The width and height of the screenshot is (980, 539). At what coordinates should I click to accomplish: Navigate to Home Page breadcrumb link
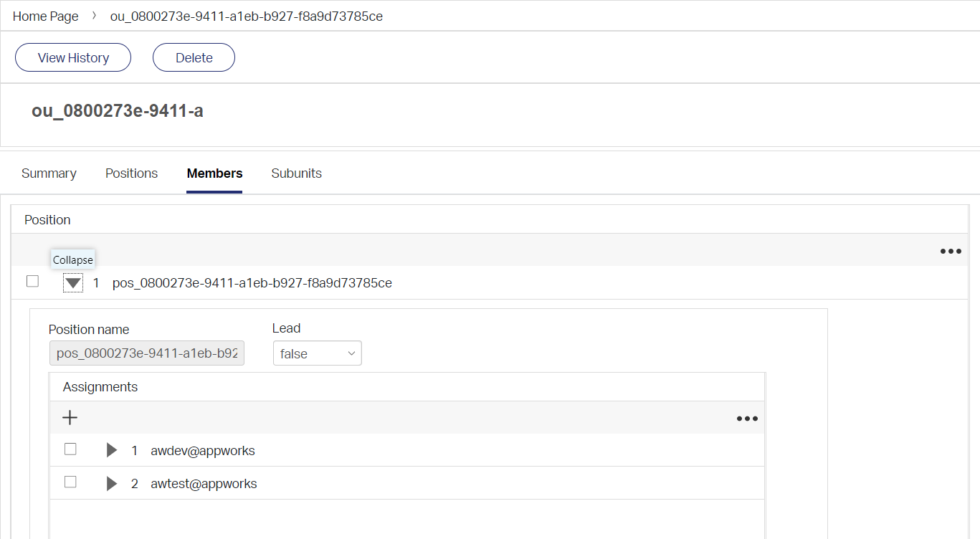46,16
